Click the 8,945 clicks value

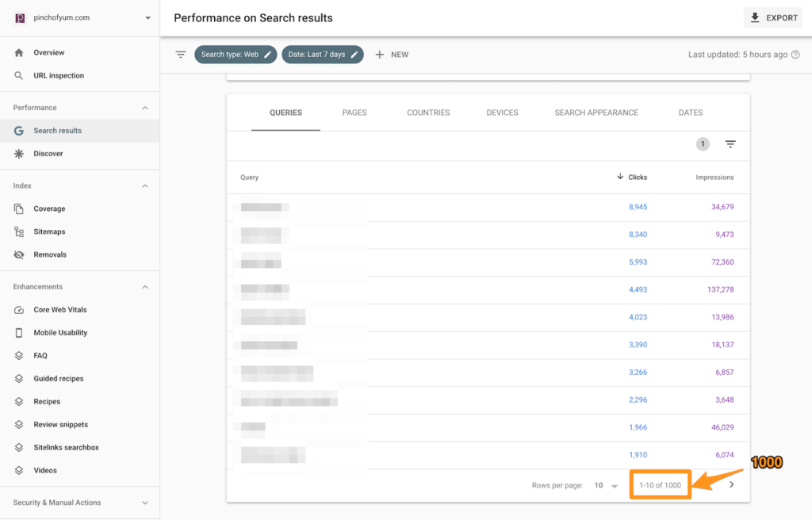coord(638,207)
